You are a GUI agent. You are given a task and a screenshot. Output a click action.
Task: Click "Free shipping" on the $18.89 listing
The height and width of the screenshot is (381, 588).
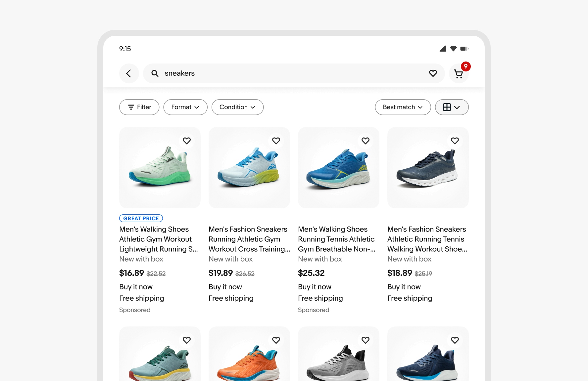coord(410,298)
